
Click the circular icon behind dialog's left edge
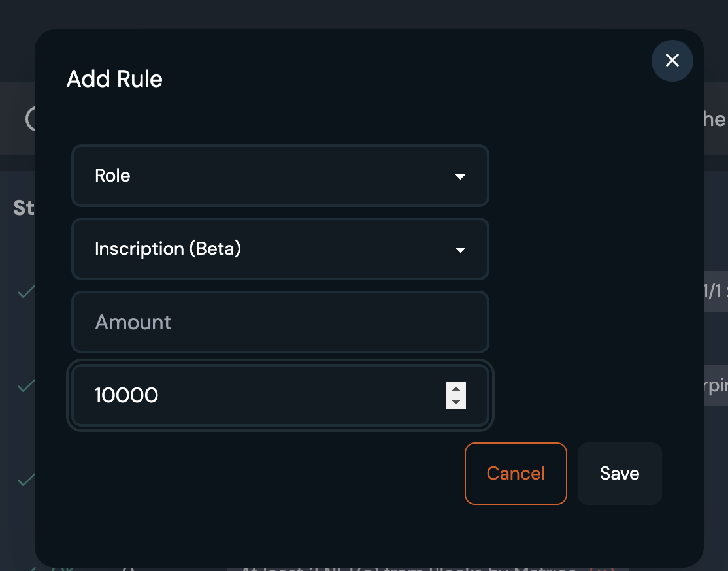click(x=29, y=119)
